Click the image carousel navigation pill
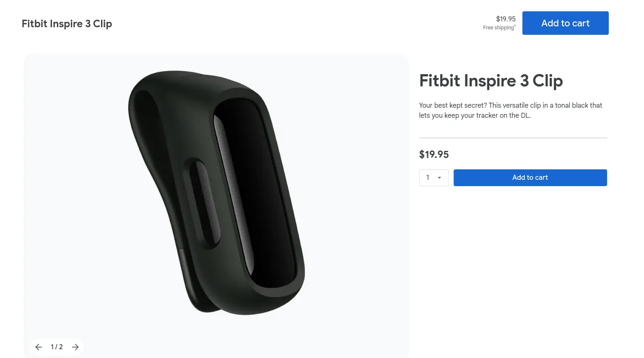Image resolution: width=644 pixels, height=358 pixels. 57,347
